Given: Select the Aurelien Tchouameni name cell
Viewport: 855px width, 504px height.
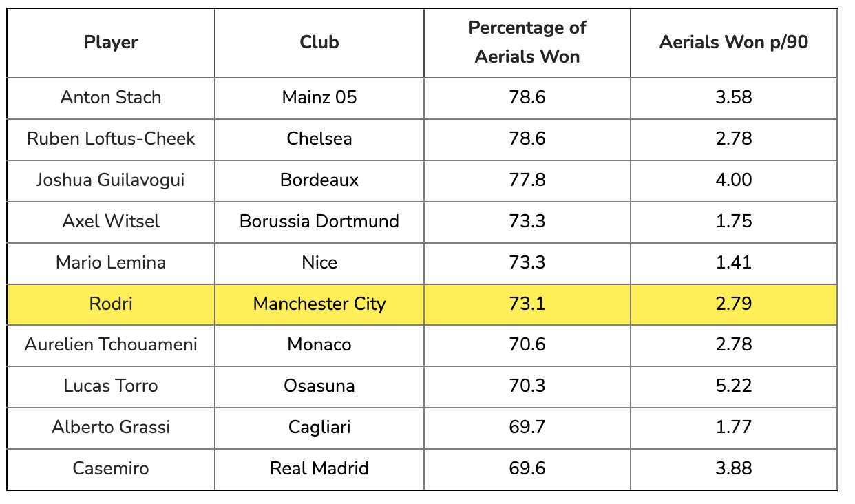Looking at the screenshot, I should [111, 345].
